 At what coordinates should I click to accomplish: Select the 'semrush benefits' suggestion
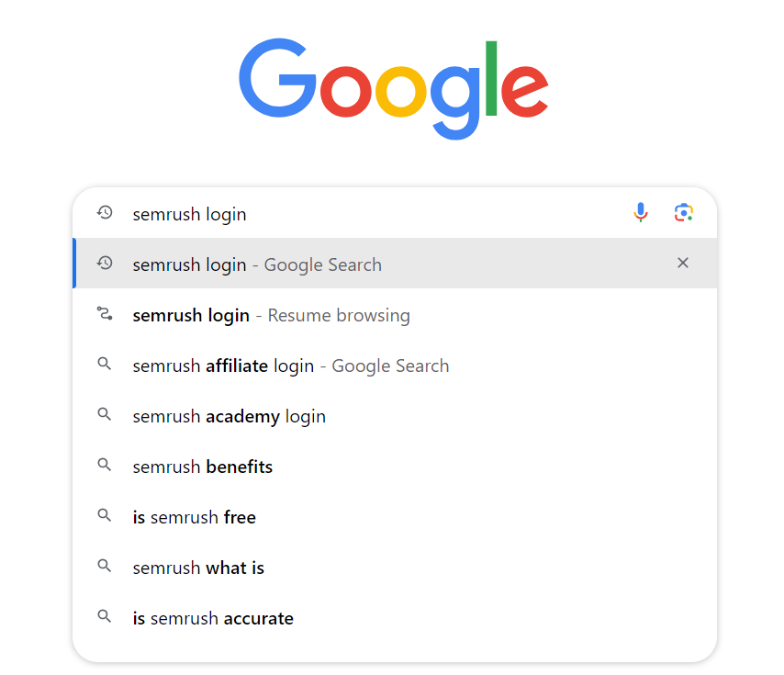(x=203, y=466)
